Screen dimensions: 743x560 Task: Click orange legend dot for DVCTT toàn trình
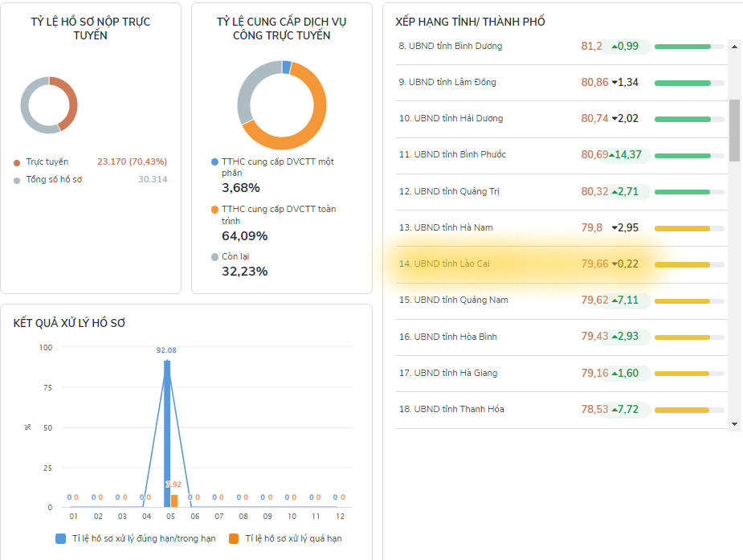click(214, 210)
